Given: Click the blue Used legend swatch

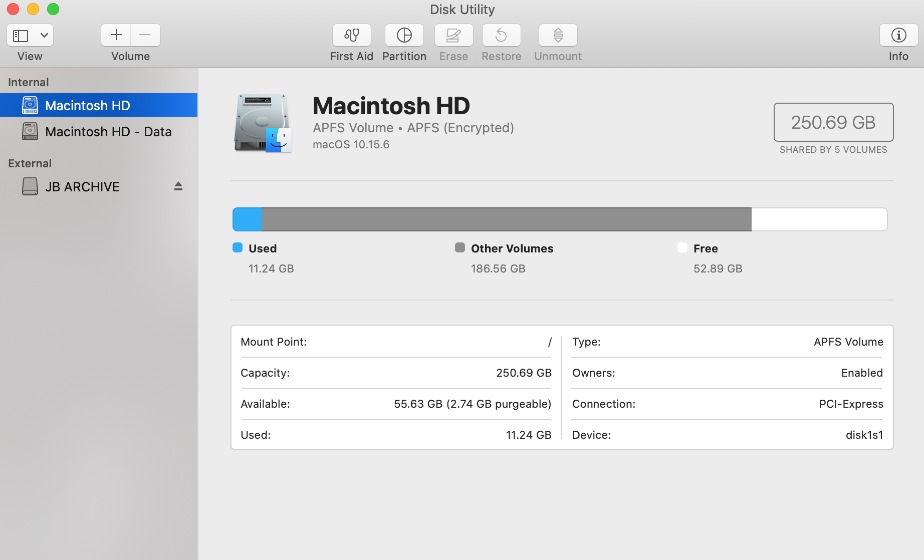Looking at the screenshot, I should coord(238,248).
